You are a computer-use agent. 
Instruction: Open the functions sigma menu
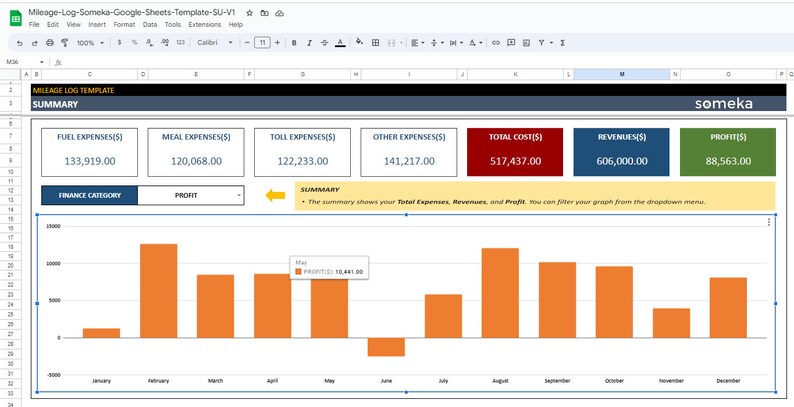click(563, 43)
